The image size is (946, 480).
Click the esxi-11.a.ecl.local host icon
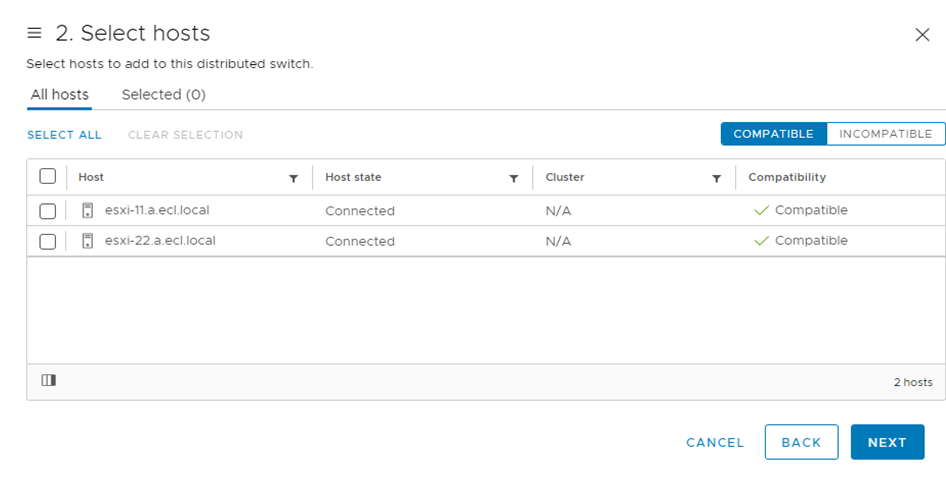(x=88, y=211)
